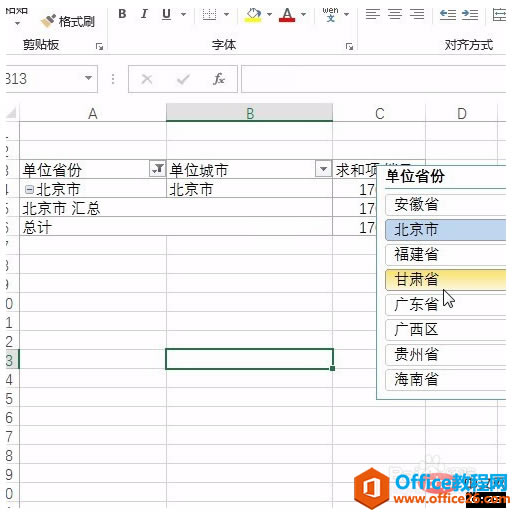The height and width of the screenshot is (516, 517).
Task: Apply yellow fill color bucket
Action: point(253,15)
